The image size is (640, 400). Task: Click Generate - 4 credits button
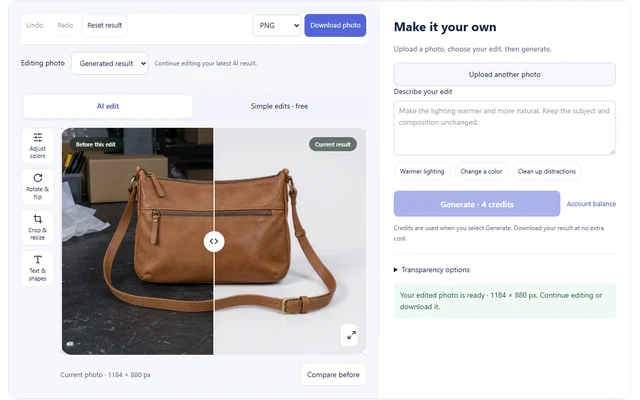(477, 204)
